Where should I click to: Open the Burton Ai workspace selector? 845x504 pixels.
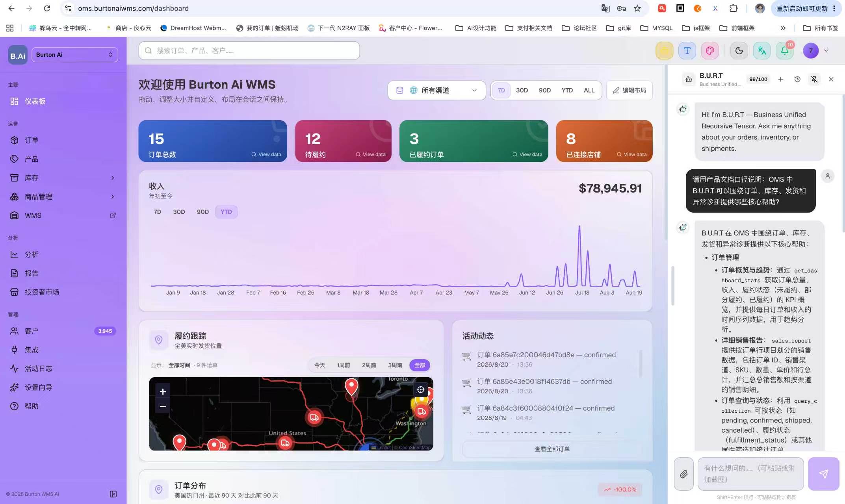click(x=74, y=55)
